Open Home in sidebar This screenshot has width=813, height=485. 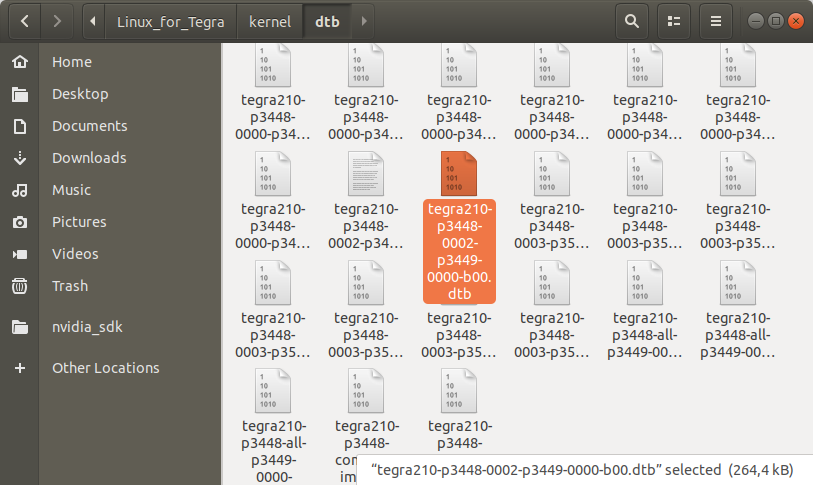pos(72,62)
